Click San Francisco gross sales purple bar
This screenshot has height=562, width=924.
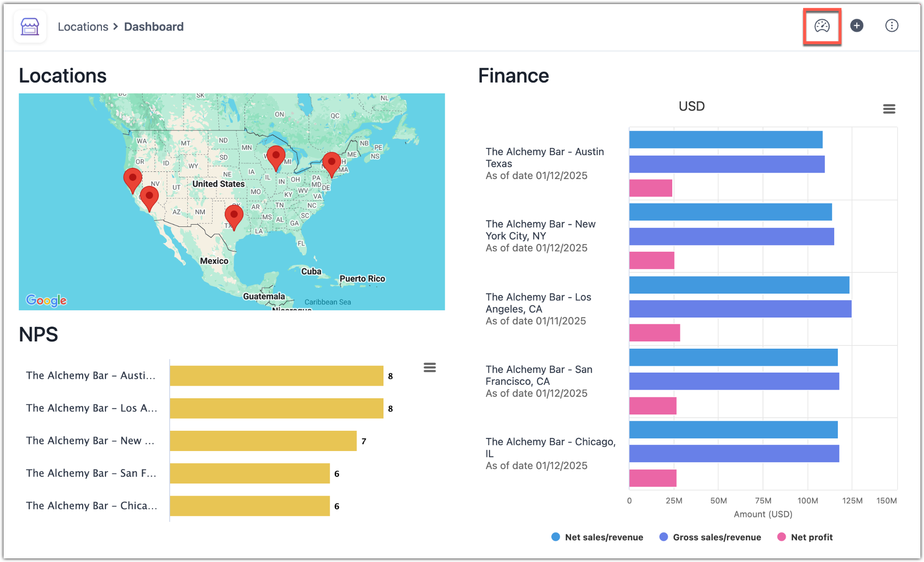pos(734,381)
